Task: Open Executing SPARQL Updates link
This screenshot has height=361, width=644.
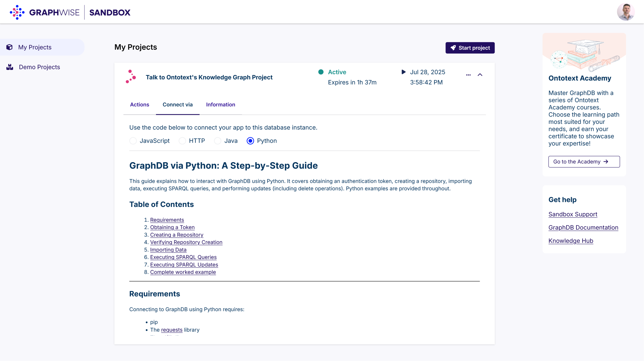Action: pyautogui.click(x=184, y=265)
